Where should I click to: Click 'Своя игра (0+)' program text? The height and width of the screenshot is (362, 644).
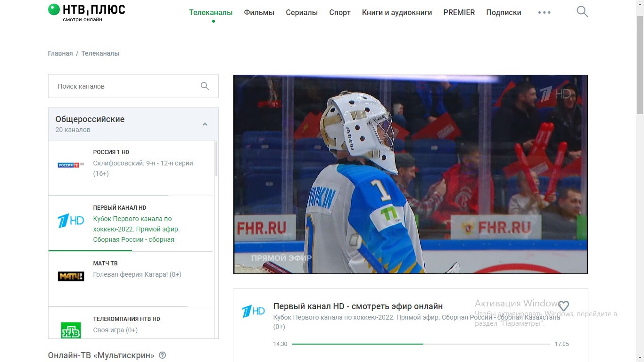point(116,330)
